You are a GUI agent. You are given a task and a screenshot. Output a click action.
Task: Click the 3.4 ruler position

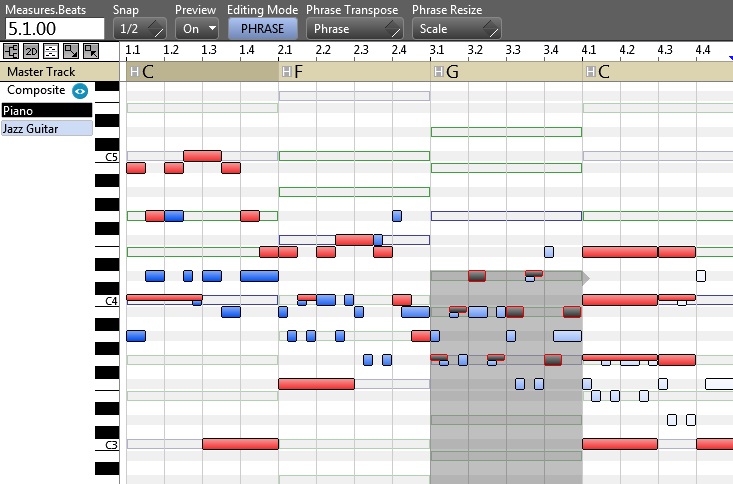[551, 50]
